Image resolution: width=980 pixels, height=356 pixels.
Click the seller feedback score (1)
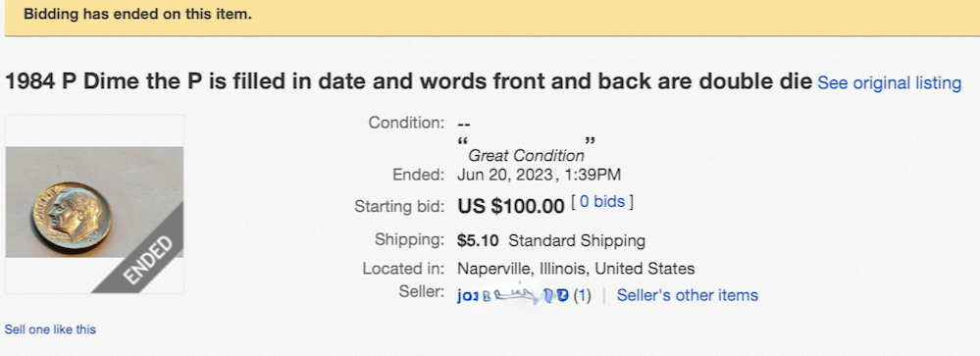coord(582,295)
